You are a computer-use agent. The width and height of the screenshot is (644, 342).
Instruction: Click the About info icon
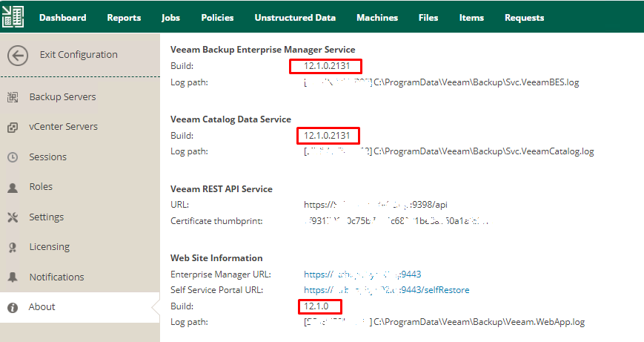tap(13, 307)
